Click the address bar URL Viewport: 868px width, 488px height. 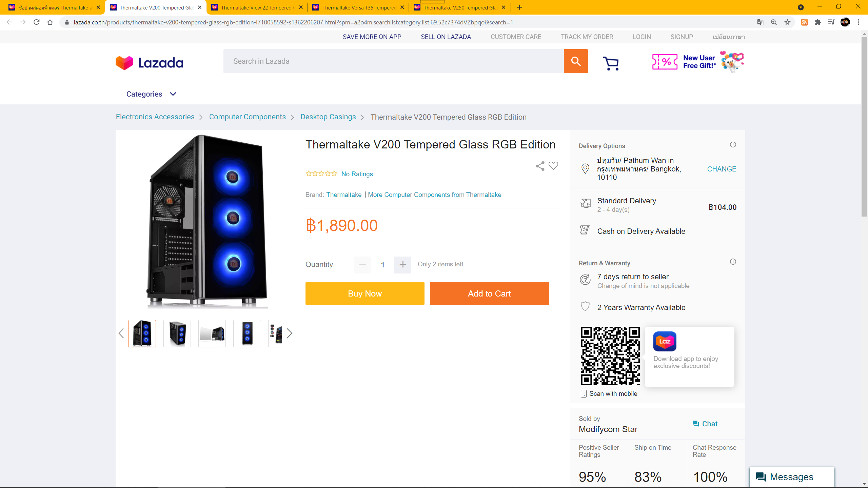tap(293, 22)
